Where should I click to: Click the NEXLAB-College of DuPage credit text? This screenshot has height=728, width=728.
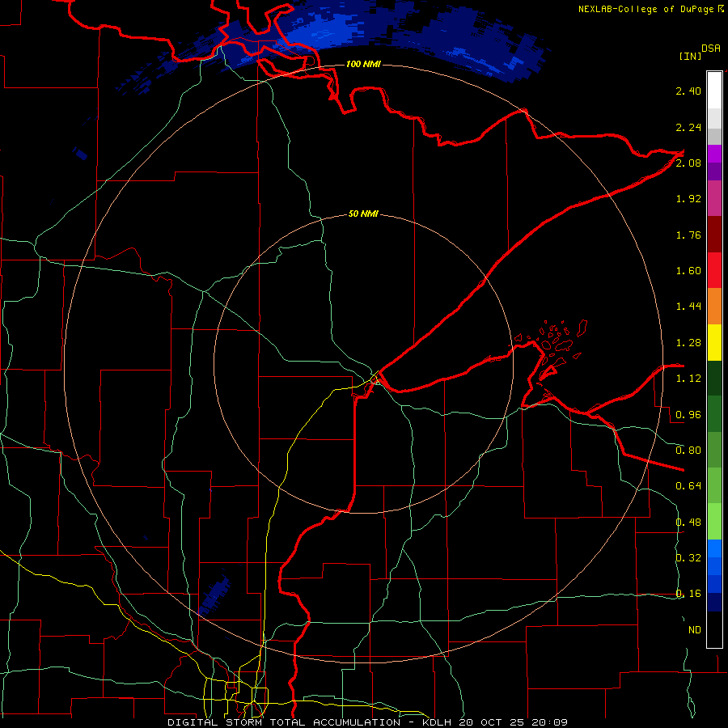pos(646,9)
